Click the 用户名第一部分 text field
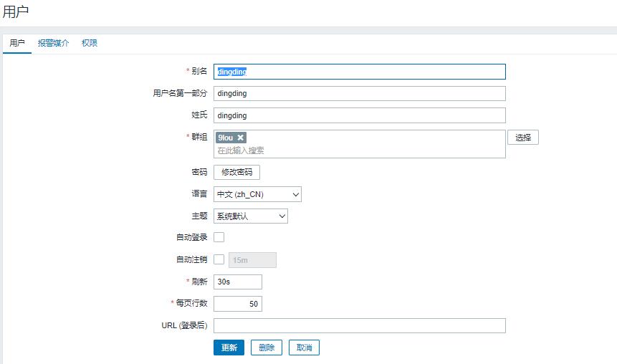 (x=359, y=93)
